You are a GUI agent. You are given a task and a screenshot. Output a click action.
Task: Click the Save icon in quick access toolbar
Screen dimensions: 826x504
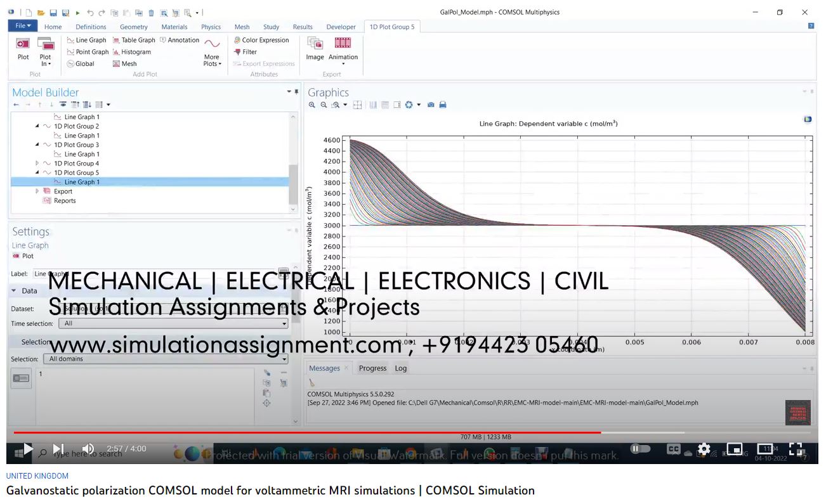53,13
